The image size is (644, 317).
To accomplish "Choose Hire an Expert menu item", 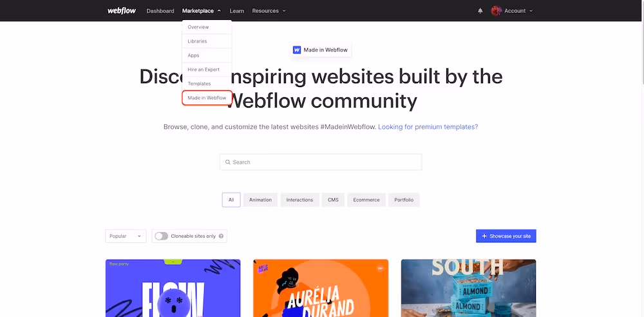I will [x=207, y=70].
